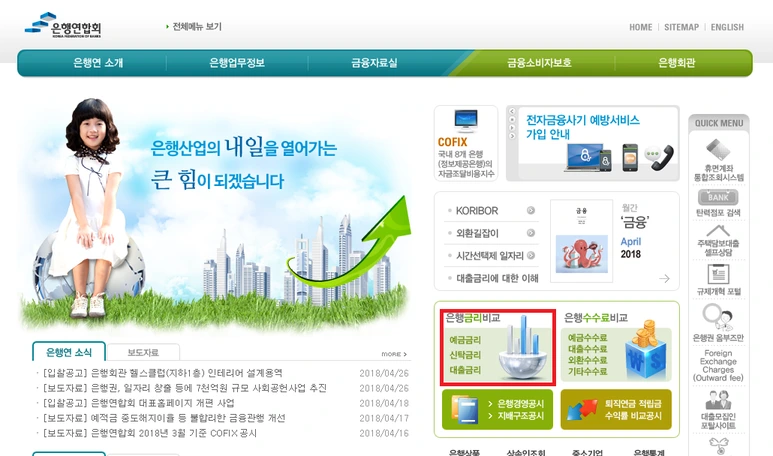Open 예금금리 under 은행금리비교

[x=465, y=340]
